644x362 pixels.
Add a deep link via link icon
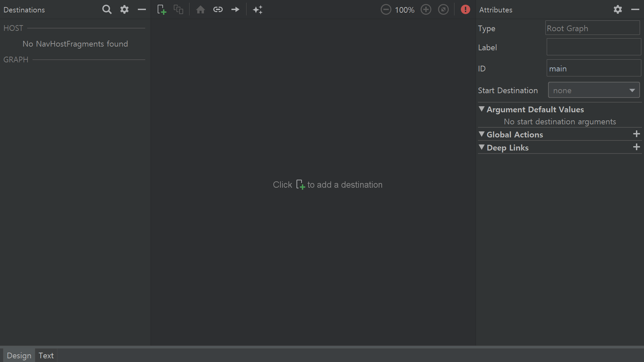point(218,9)
